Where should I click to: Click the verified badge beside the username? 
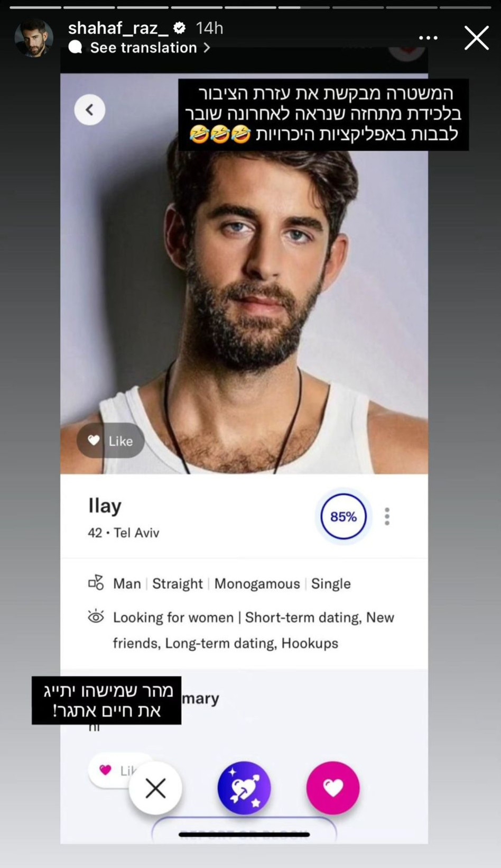(180, 28)
